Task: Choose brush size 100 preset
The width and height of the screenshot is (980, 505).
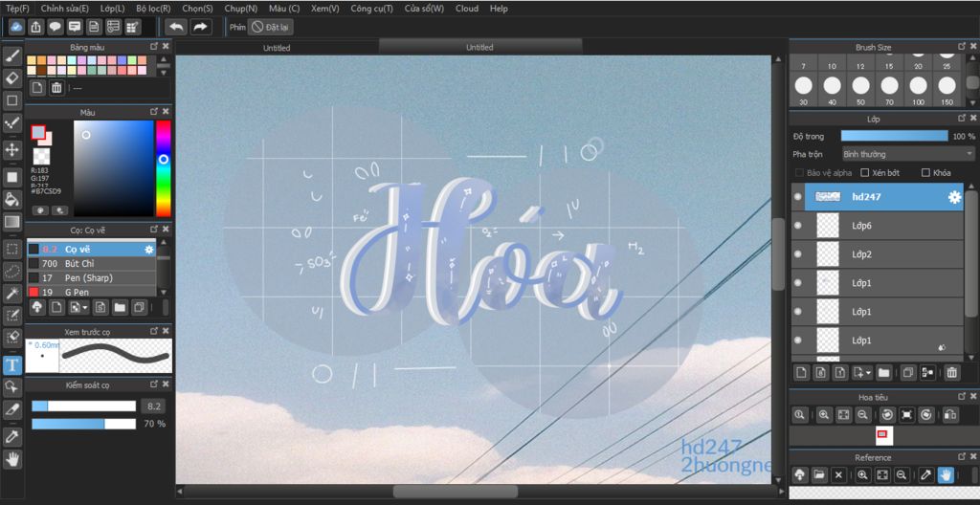Action: (x=918, y=90)
